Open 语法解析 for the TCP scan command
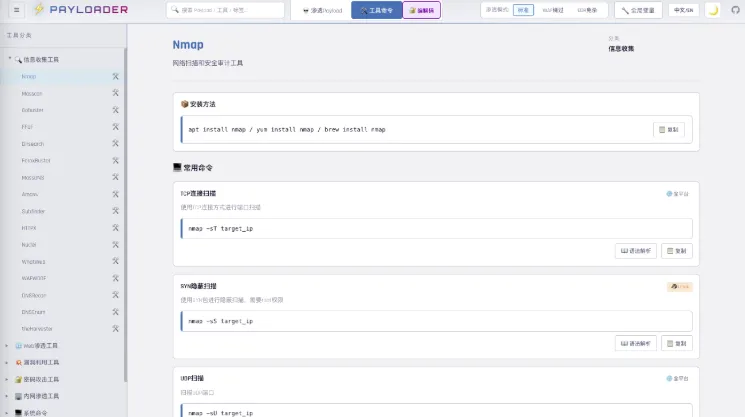The width and height of the screenshot is (745, 417). point(636,251)
